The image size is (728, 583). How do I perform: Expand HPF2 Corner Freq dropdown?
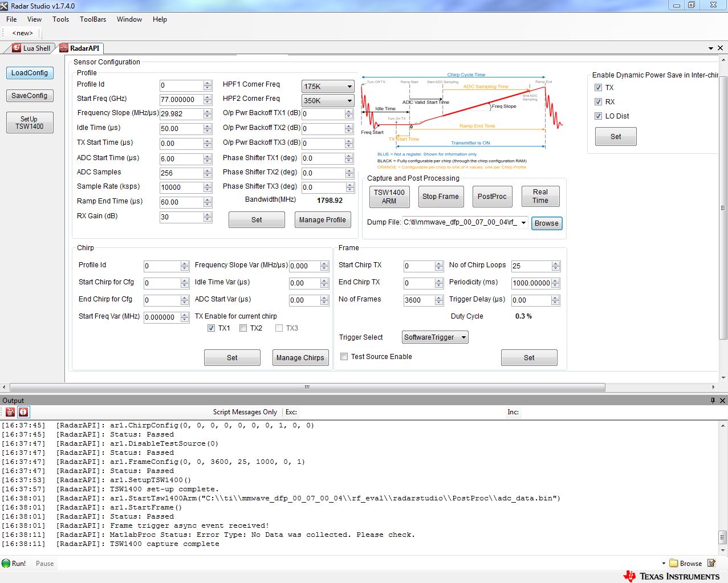point(349,101)
